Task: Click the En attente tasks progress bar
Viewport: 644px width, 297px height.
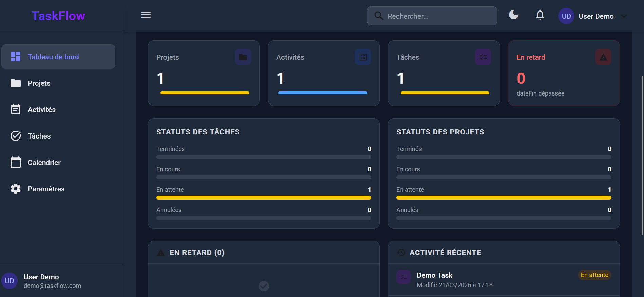Action: tap(264, 198)
